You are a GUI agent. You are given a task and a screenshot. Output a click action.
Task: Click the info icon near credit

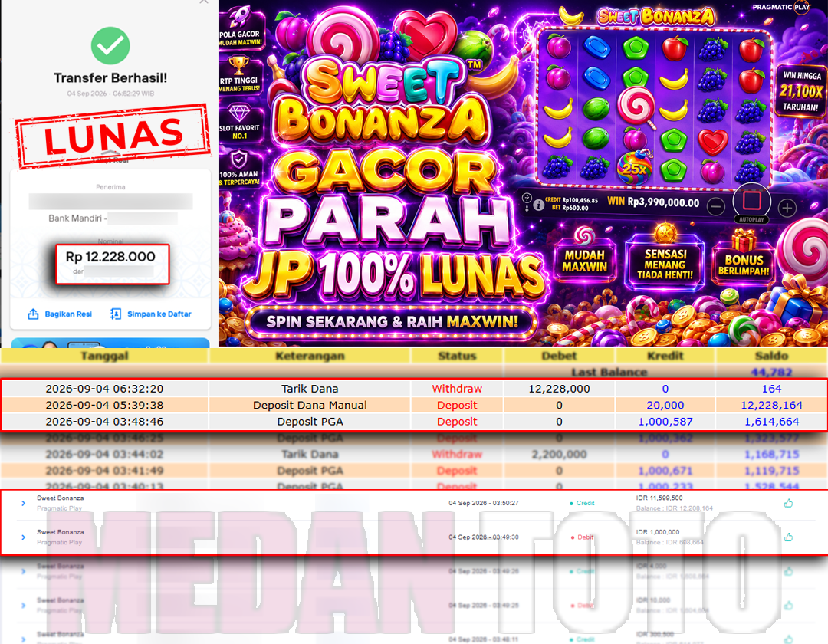click(539, 205)
